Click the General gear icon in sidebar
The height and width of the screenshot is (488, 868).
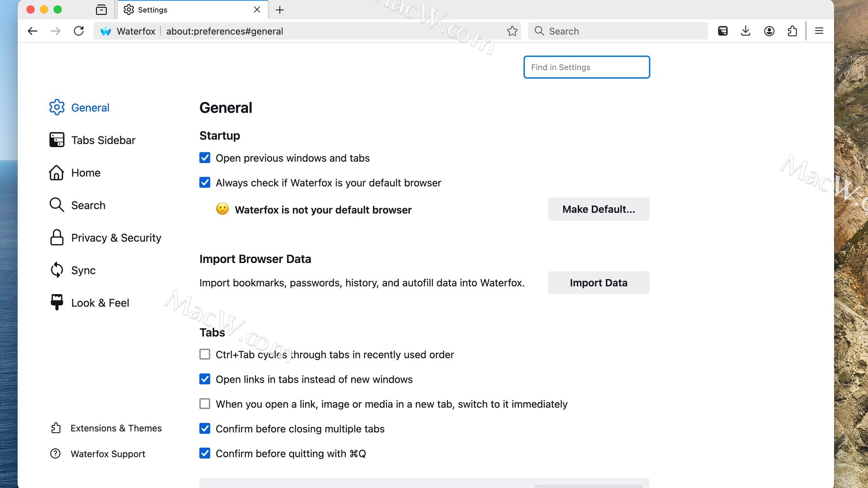click(57, 108)
